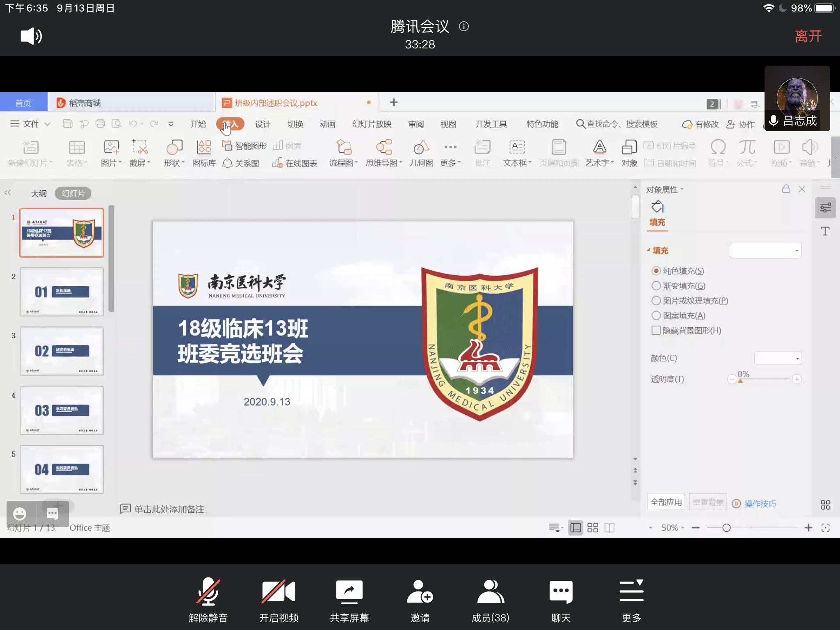Turn on camera with 开启视频
Screen dimensions: 840x630
click(x=279, y=600)
